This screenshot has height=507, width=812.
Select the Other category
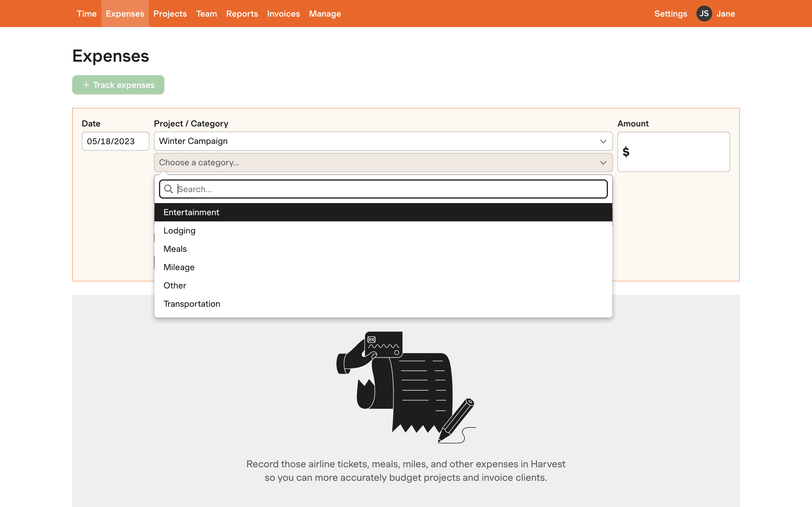coord(175,285)
